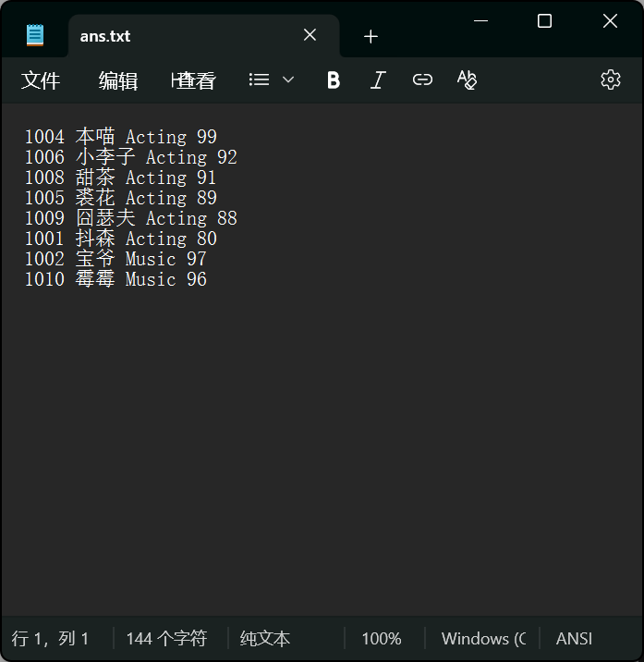The width and height of the screenshot is (644, 662).
Task: Click line '1010 霉霉 Music 96'
Action: 115,278
